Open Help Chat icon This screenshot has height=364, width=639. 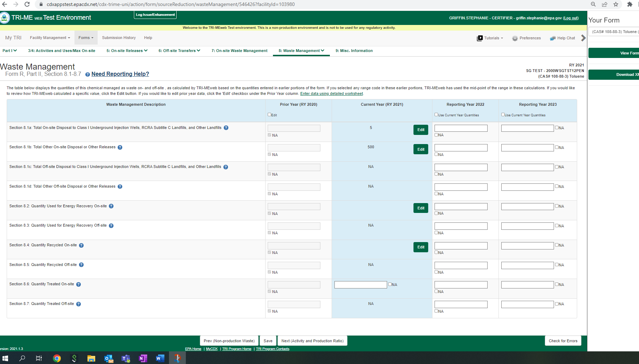tap(553, 38)
